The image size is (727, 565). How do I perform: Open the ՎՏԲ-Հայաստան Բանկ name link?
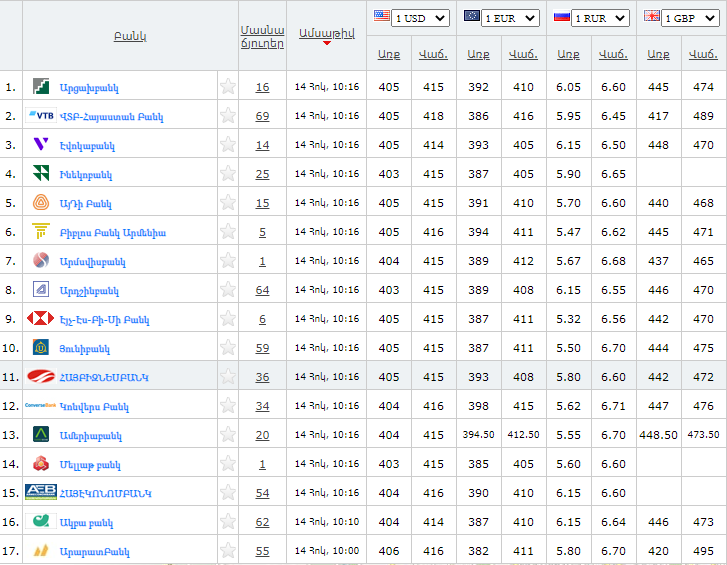(x=112, y=117)
